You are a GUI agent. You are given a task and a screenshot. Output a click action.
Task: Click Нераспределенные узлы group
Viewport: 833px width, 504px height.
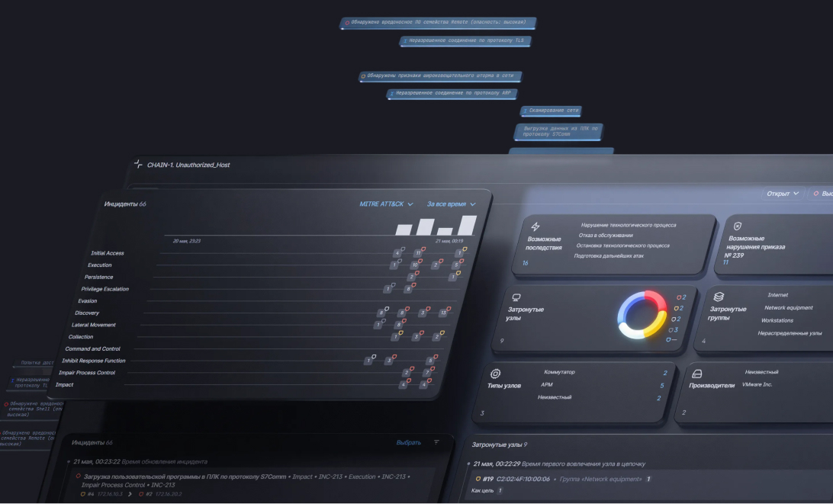[x=790, y=333]
